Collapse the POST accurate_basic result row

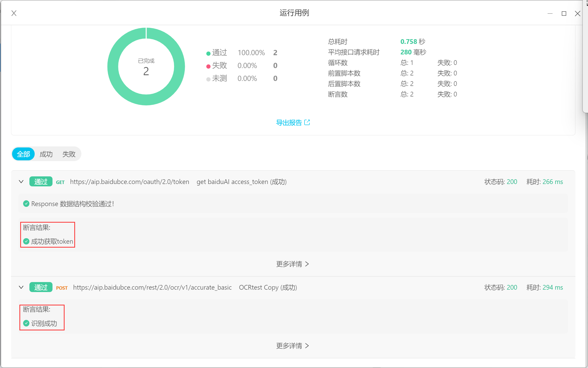pyautogui.click(x=21, y=287)
